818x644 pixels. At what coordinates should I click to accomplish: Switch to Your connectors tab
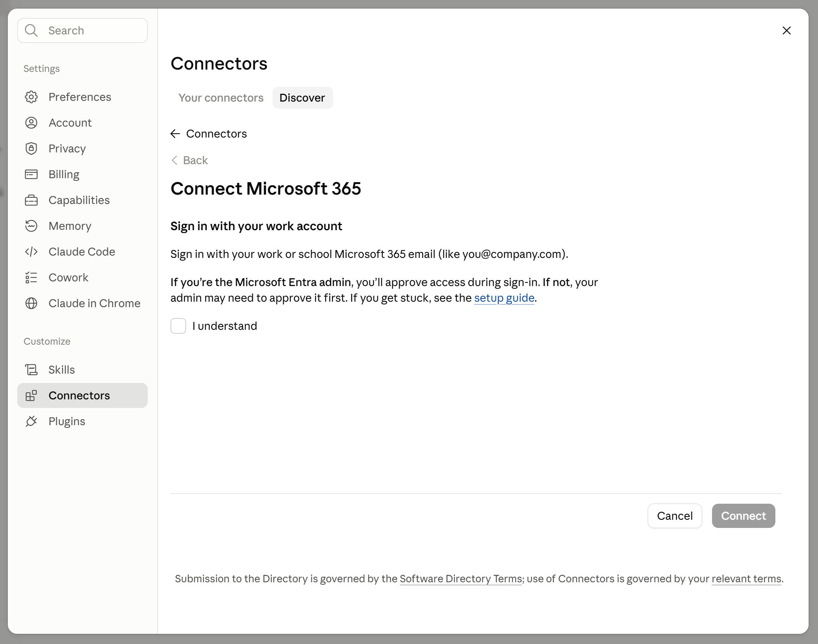221,98
